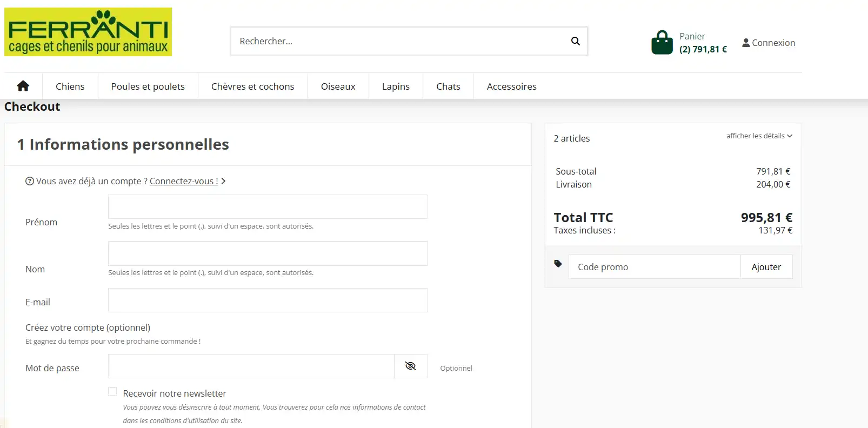The height and width of the screenshot is (428, 868).
Task: Click the user icon beside Connexion
Action: pyautogui.click(x=746, y=43)
